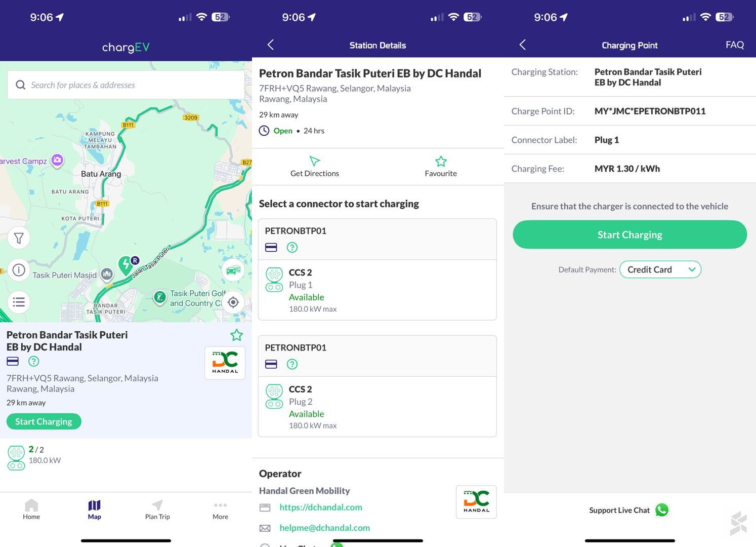Click the search places and addresses field
Viewport: 756px width, 547px height.
[126, 85]
